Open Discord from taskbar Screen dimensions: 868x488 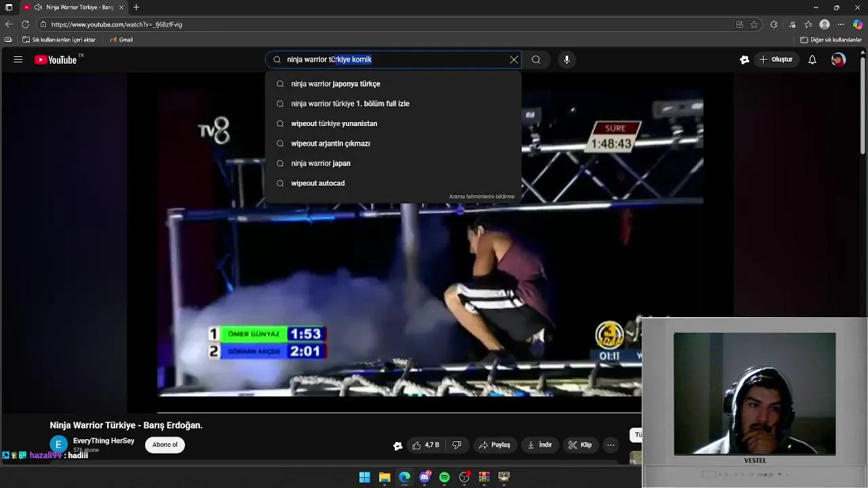pyautogui.click(x=425, y=477)
